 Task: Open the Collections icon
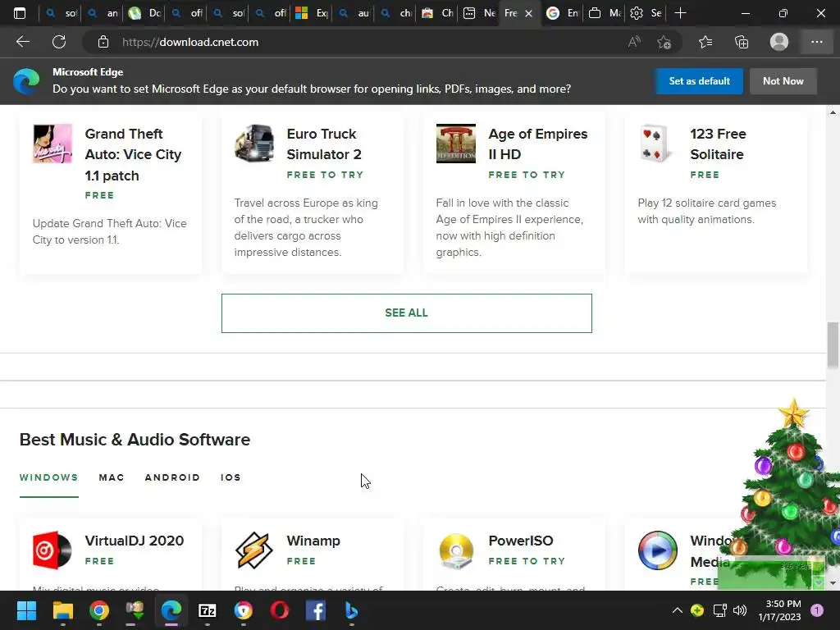(742, 42)
